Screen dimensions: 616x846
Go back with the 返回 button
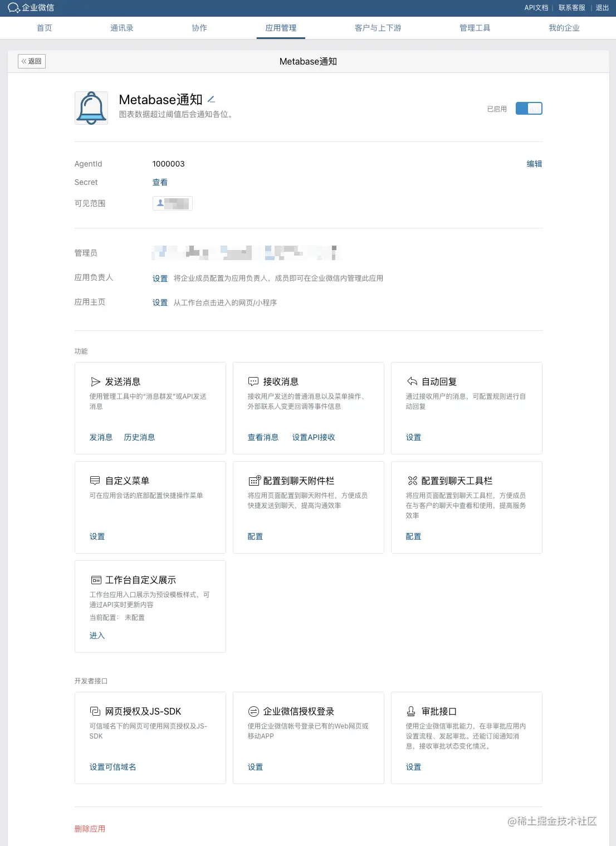(32, 61)
